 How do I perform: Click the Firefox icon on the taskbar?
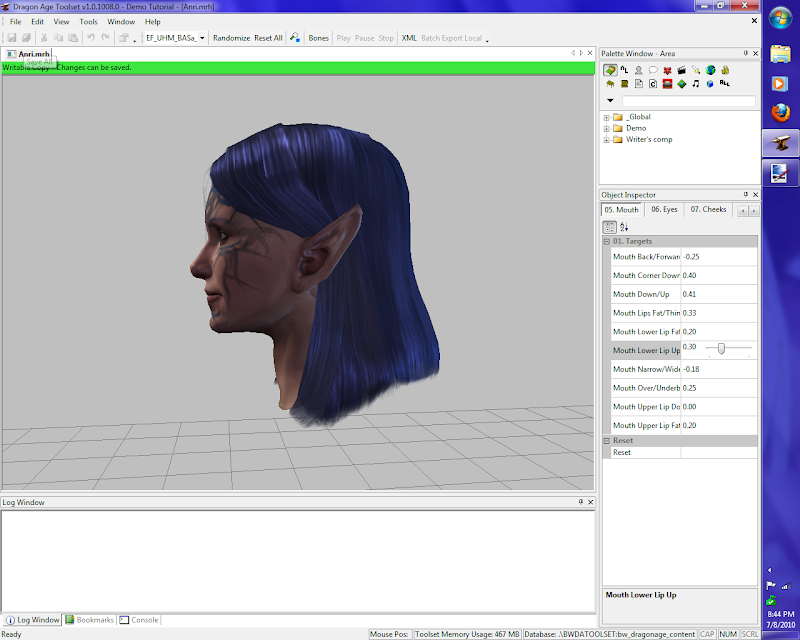[x=780, y=114]
